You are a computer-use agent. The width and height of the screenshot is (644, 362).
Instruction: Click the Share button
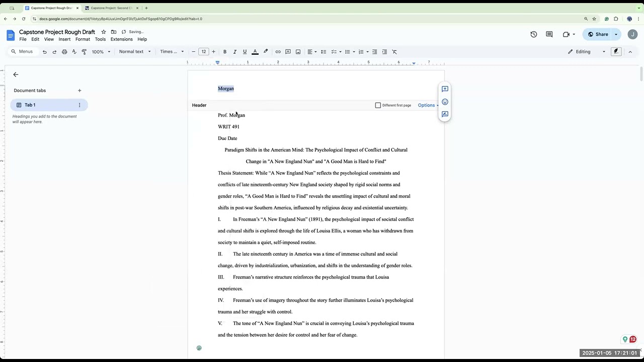[x=597, y=34]
